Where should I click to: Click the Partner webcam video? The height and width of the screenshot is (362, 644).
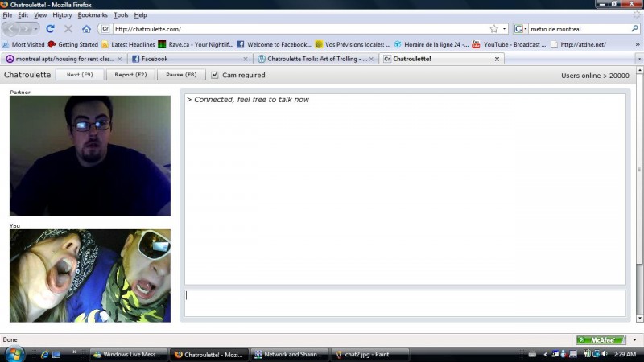[90, 156]
